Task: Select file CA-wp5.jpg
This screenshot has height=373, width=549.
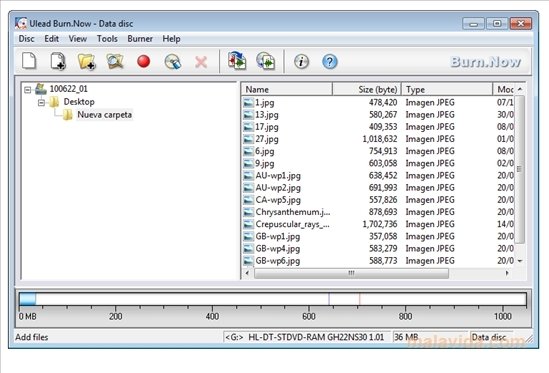Action: (278, 200)
